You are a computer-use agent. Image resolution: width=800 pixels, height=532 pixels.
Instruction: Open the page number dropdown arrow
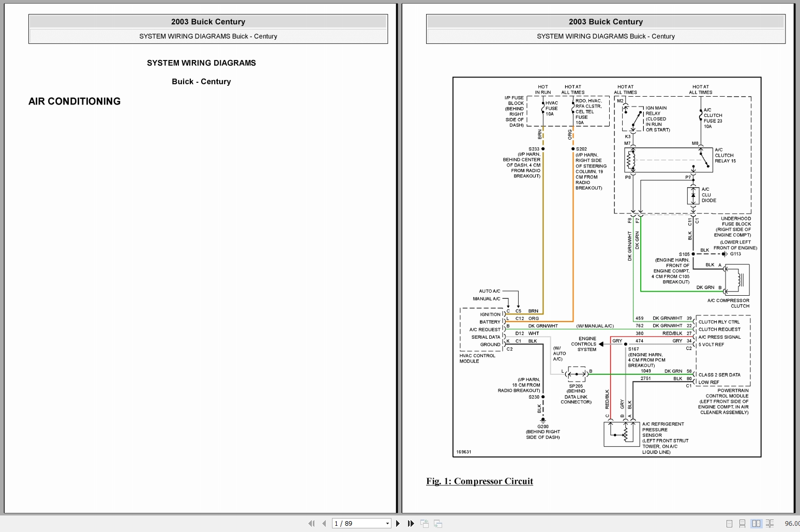(x=387, y=523)
